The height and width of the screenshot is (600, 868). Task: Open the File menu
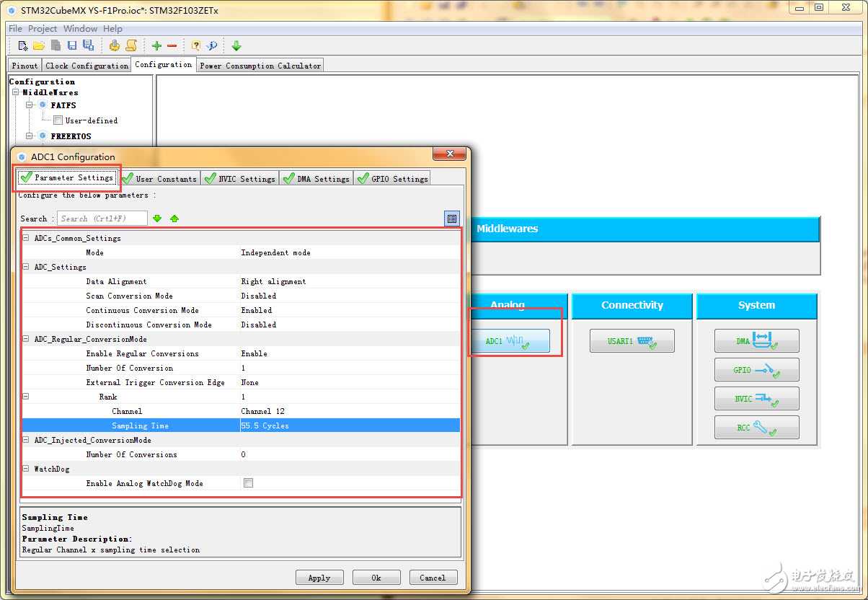[15, 28]
